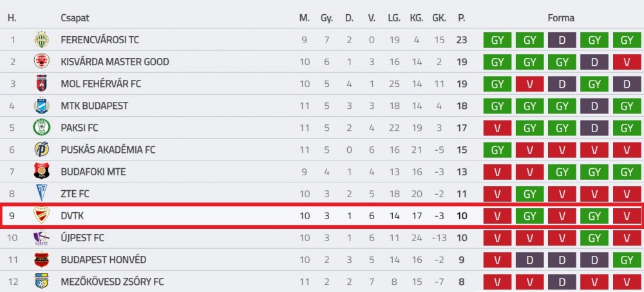
Task: Click the Csapat column header
Action: [x=75, y=18]
